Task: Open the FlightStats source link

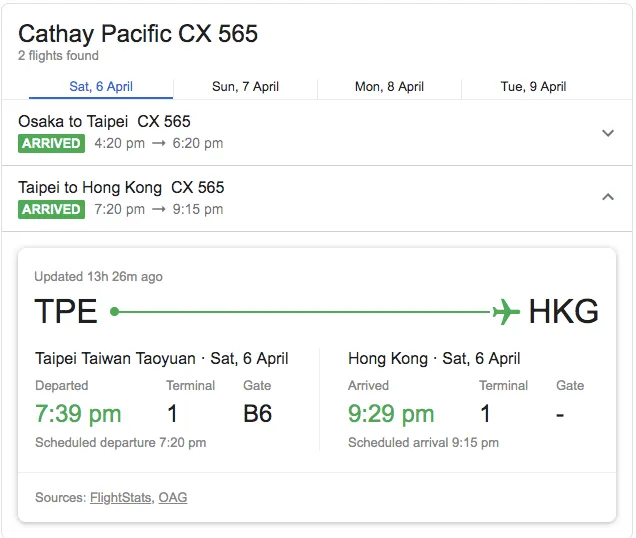Action: tap(120, 497)
